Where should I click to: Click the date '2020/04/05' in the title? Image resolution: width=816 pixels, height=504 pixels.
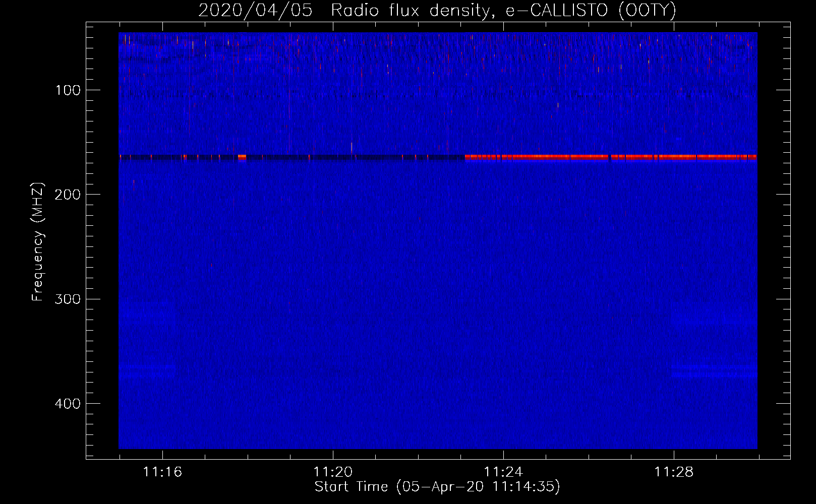tap(255, 11)
